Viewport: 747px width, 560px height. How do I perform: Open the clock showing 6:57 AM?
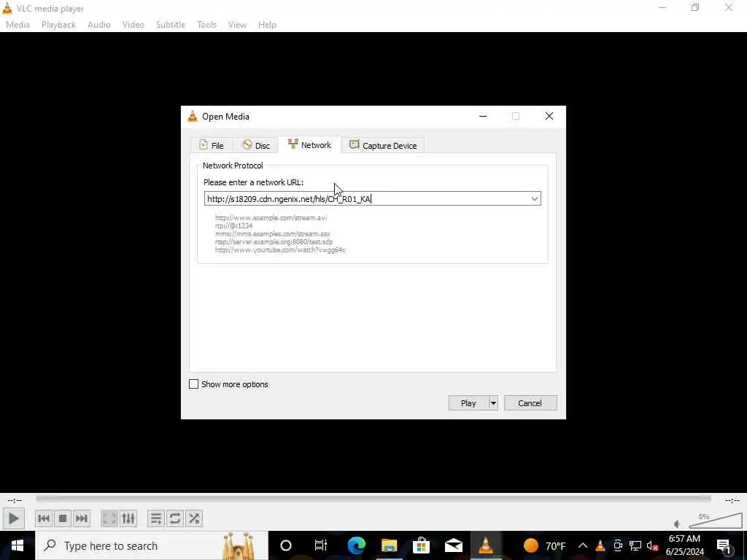click(x=685, y=545)
